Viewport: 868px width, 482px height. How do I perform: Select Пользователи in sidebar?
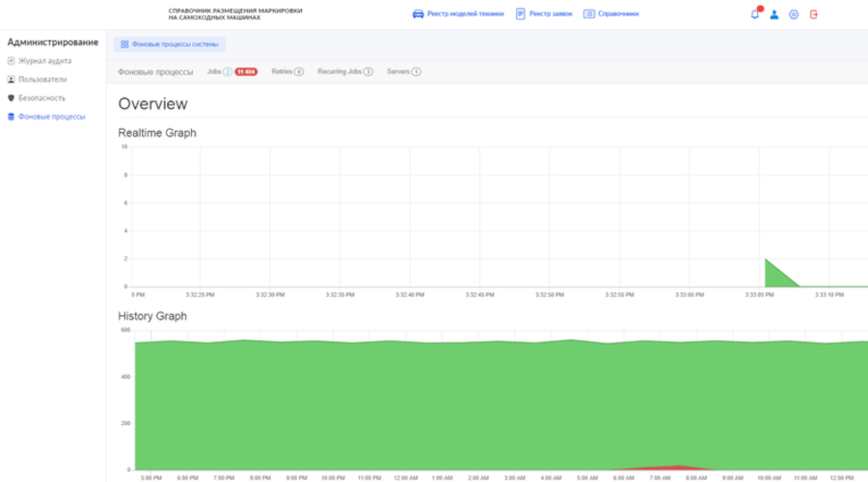[42, 80]
